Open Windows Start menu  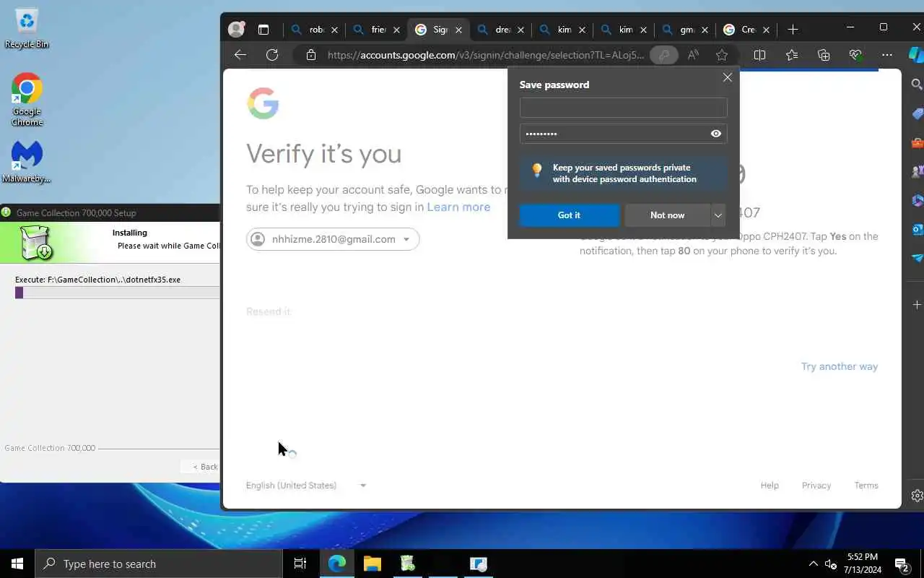(17, 564)
